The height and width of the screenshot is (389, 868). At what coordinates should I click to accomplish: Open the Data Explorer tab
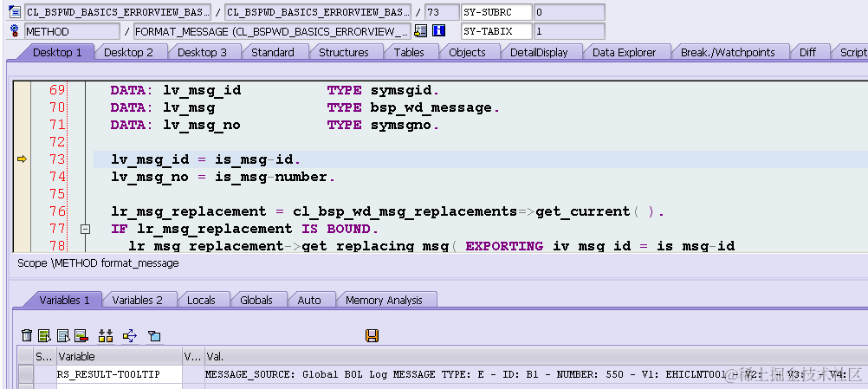[624, 53]
